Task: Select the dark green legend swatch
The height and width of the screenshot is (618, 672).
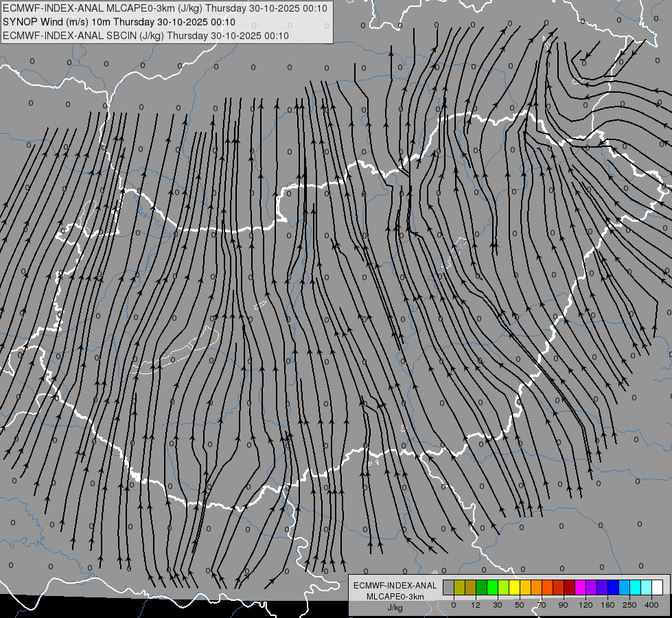Action: tap(482, 587)
